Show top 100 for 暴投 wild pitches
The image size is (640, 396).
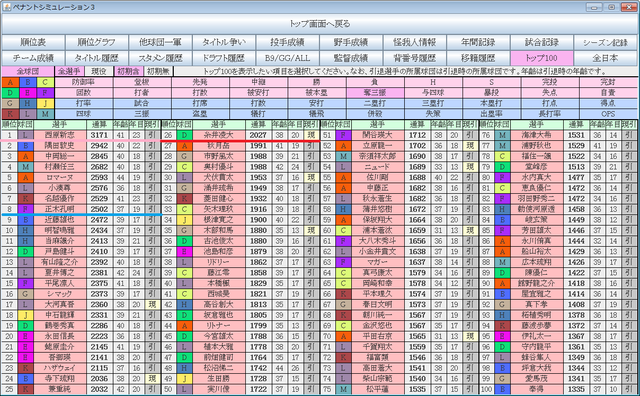click(x=491, y=93)
